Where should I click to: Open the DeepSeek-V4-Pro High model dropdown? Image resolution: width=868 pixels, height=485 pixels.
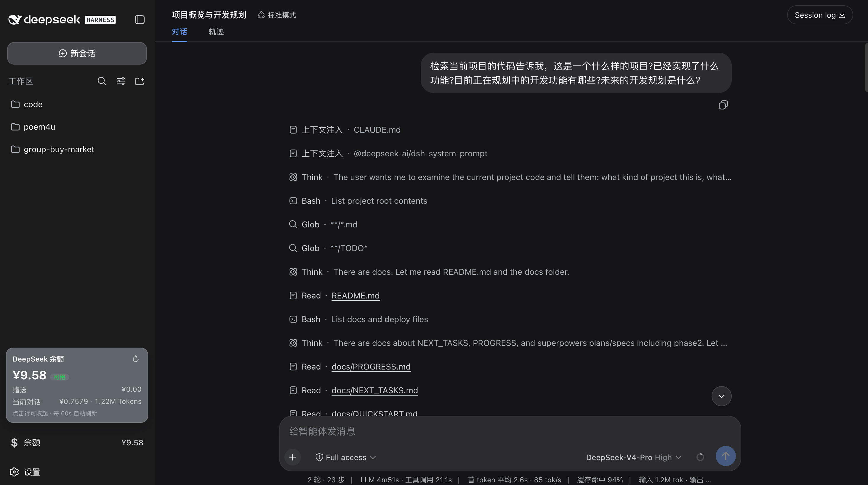click(x=633, y=457)
